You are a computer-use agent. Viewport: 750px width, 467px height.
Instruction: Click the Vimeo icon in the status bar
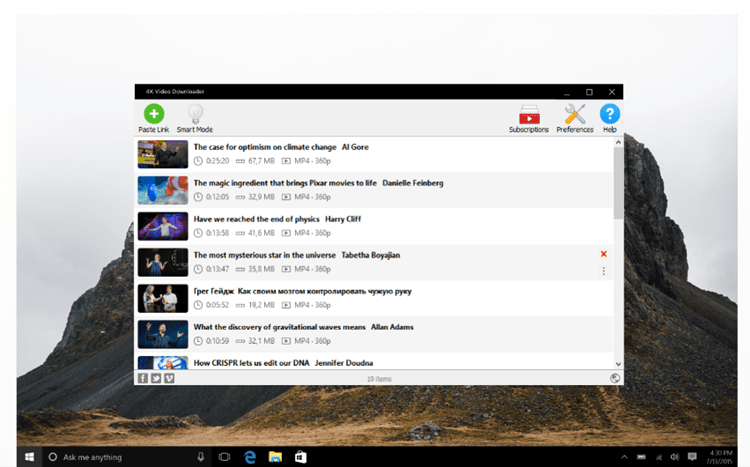[169, 378]
